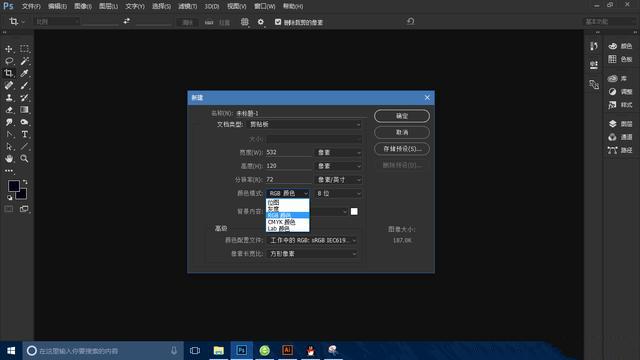Screen dimensions: 640x360
Task: Select the Clone Stamp tool
Action: click(9, 98)
